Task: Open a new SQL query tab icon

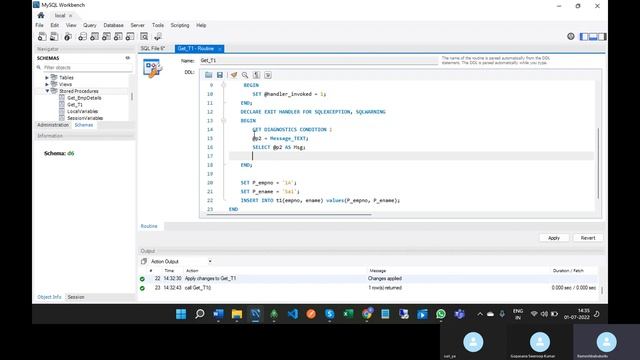Action: pyautogui.click(x=42, y=37)
